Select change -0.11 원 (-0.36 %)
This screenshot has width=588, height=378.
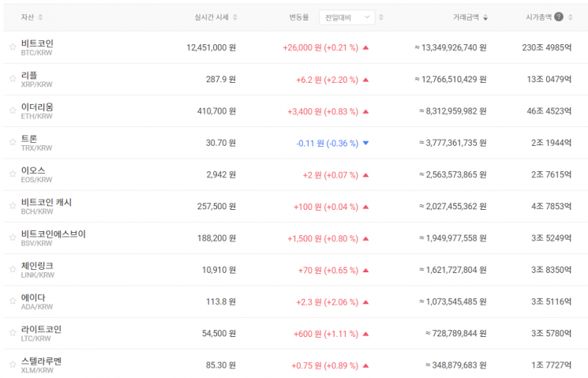pyautogui.click(x=328, y=144)
